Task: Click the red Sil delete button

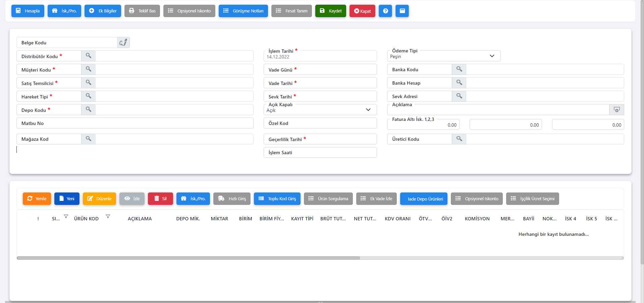Action: point(160,199)
